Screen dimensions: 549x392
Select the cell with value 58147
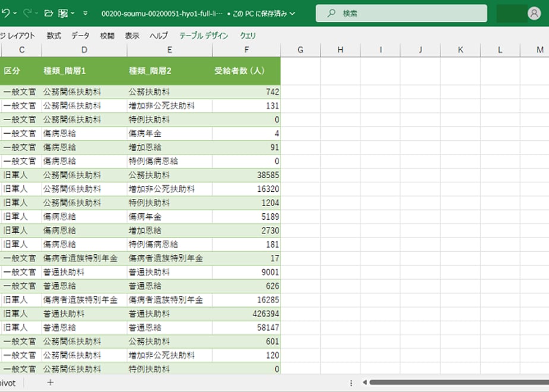(x=247, y=328)
